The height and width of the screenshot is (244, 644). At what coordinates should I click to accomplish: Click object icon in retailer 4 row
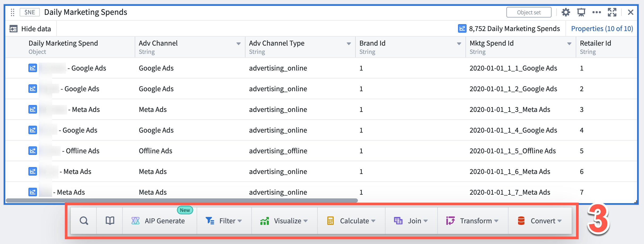(x=33, y=130)
